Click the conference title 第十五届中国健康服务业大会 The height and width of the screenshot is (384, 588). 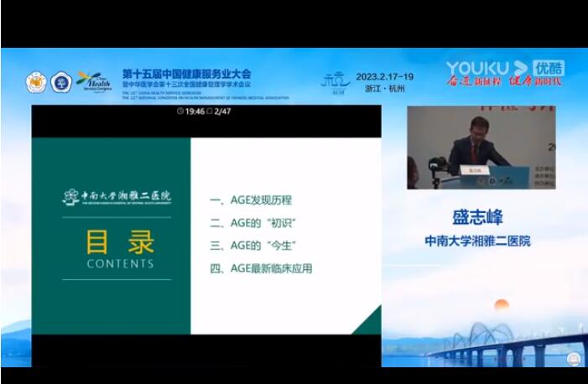click(186, 74)
